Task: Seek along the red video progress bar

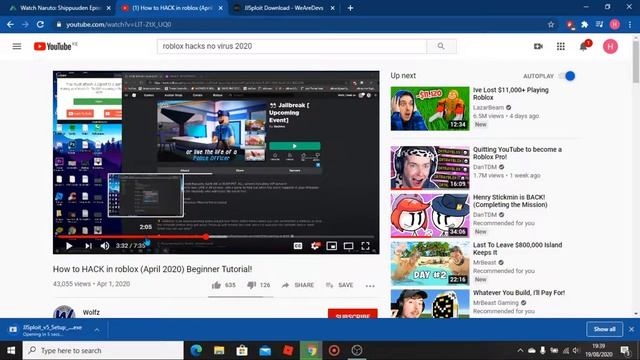Action: [x=216, y=237]
